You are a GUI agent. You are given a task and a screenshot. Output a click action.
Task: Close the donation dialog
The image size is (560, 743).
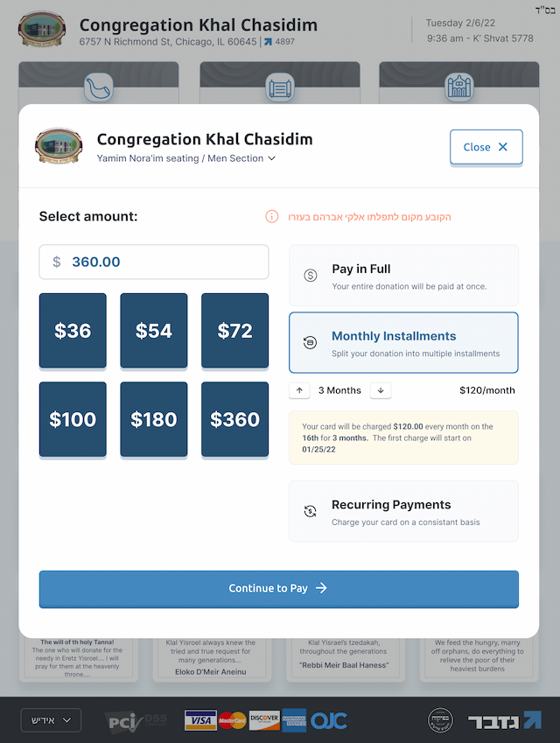(486, 147)
